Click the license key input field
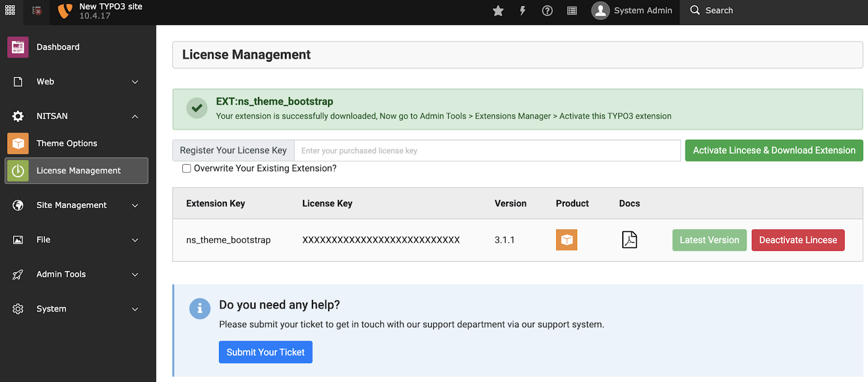868x382 pixels. click(x=487, y=151)
